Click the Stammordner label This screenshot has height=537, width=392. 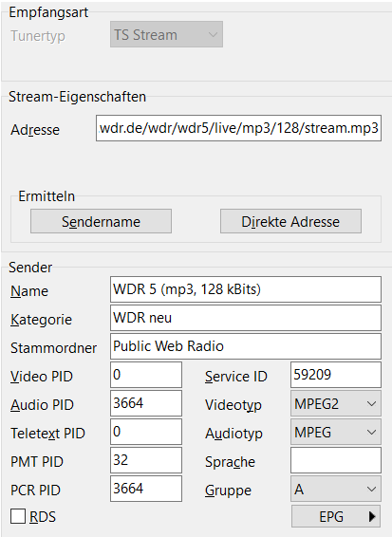click(x=53, y=348)
